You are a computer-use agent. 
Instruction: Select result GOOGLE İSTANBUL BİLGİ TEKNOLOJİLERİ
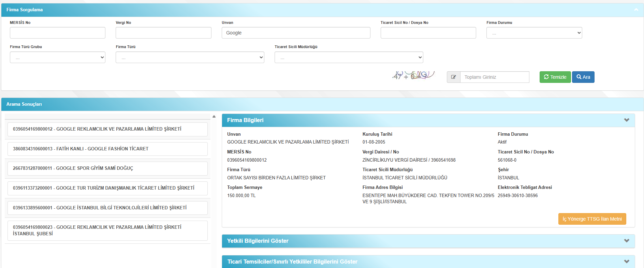point(107,208)
